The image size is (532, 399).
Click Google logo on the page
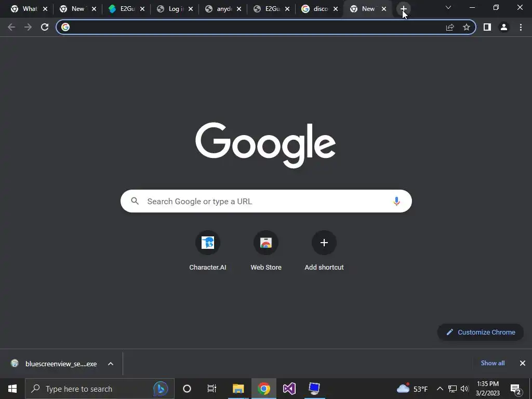click(265, 145)
